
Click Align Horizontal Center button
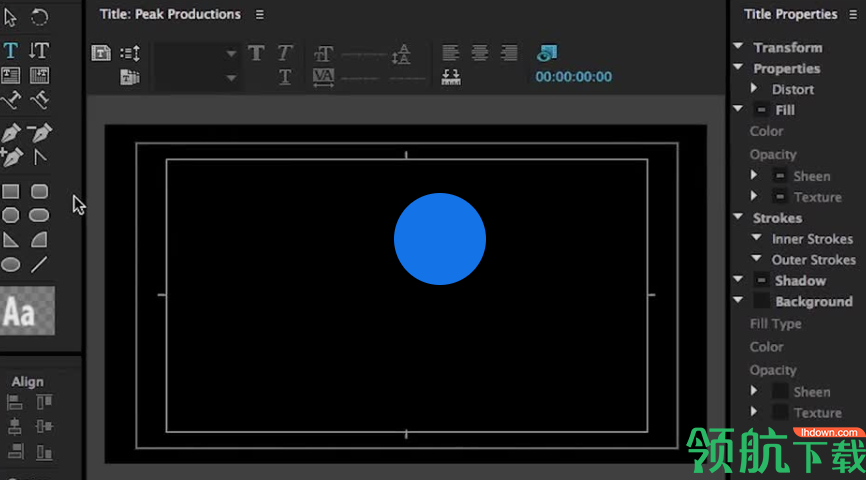[x=15, y=427]
